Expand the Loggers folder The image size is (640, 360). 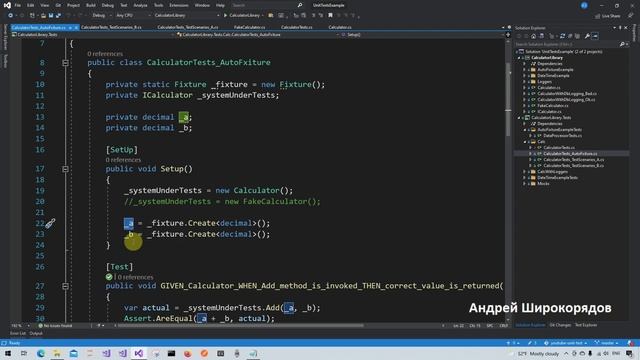click(524, 82)
